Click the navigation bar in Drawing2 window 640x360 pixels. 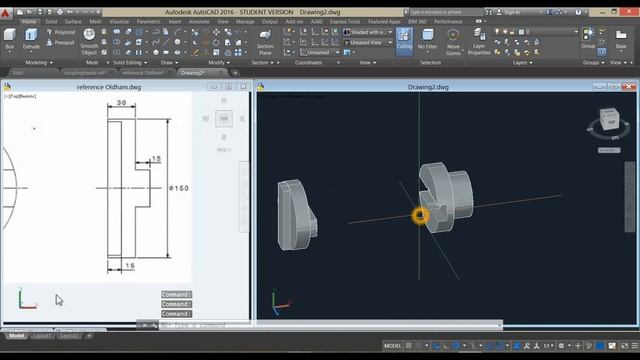pos(630,197)
